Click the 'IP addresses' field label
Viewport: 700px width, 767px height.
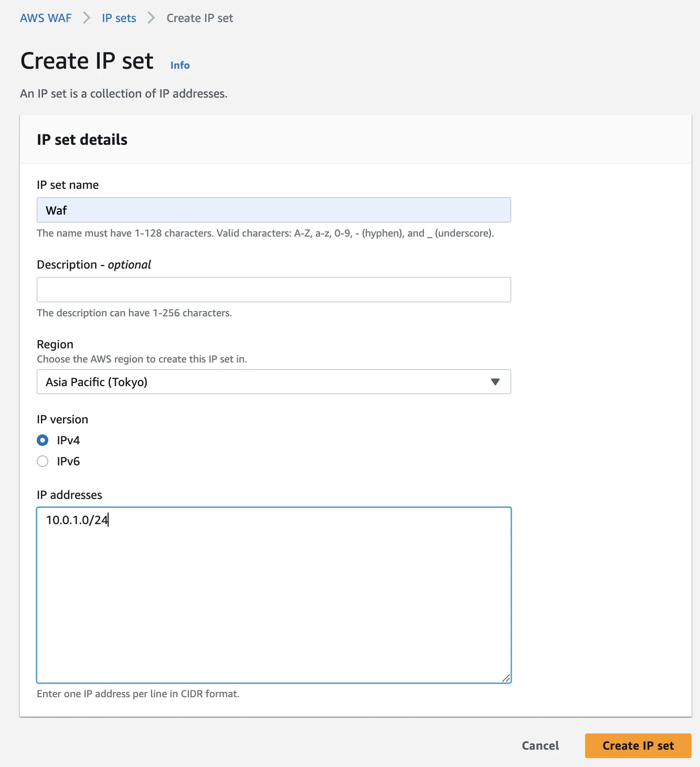coord(69,495)
